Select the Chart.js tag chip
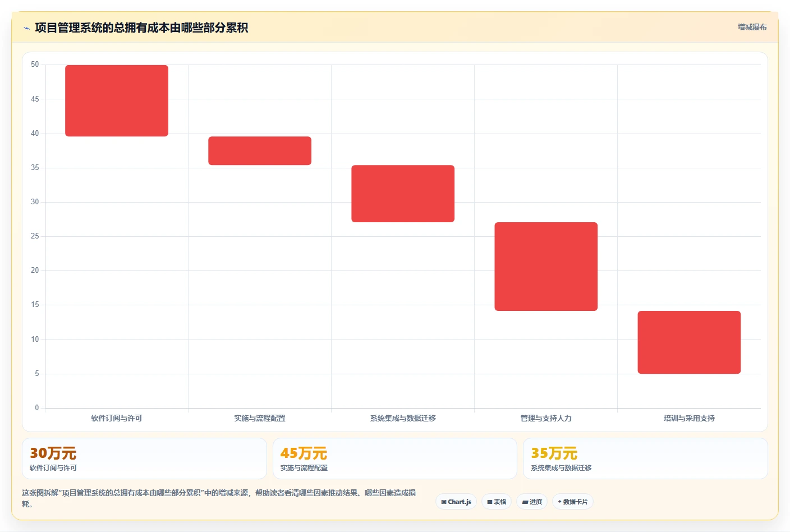The width and height of the screenshot is (790, 532). coord(456,502)
